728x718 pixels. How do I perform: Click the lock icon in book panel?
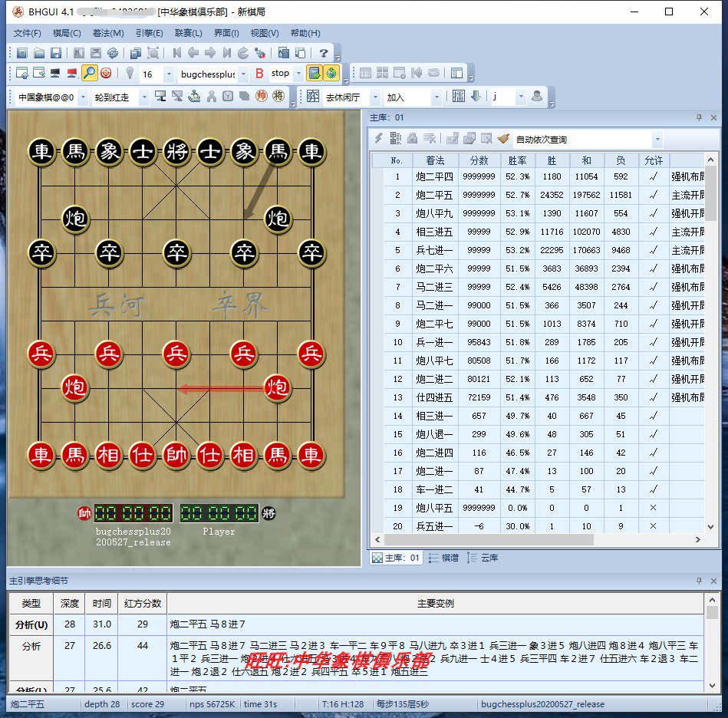tap(412, 138)
